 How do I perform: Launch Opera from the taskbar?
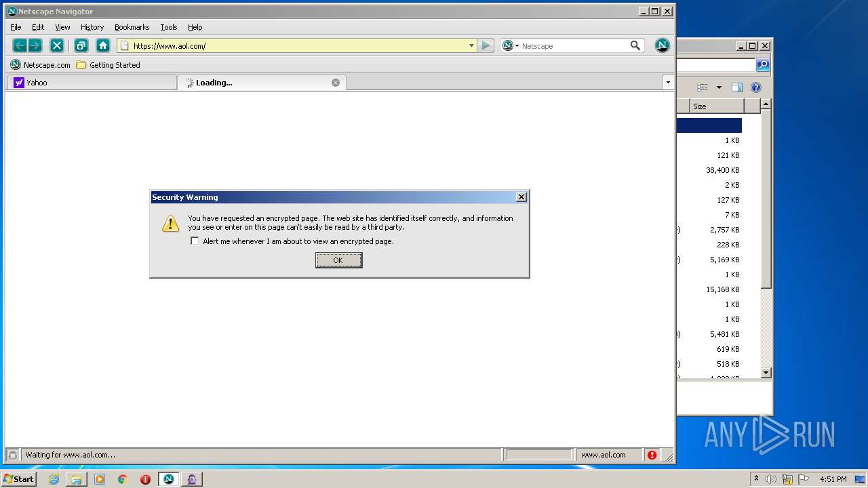click(145, 479)
